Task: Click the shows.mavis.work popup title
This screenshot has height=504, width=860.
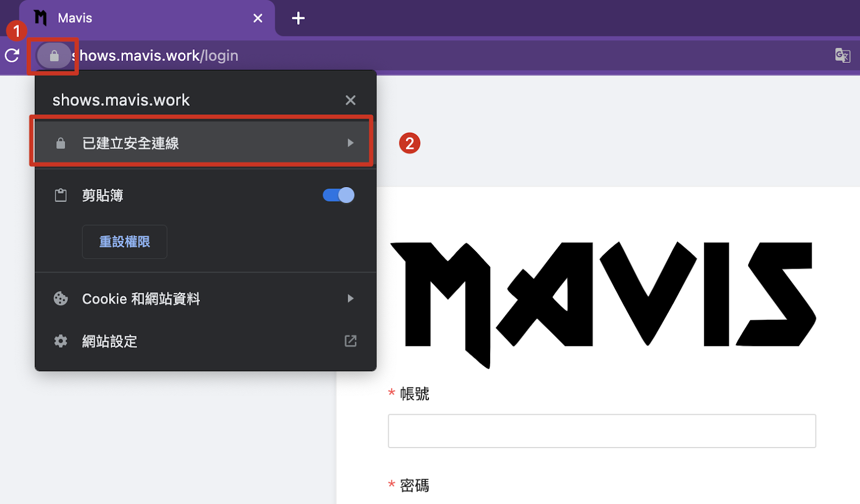Action: coord(121,100)
